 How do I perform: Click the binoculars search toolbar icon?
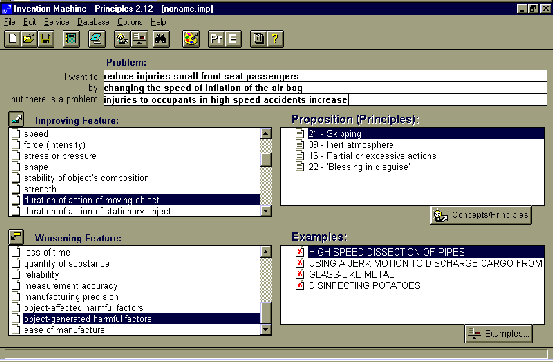(161, 39)
